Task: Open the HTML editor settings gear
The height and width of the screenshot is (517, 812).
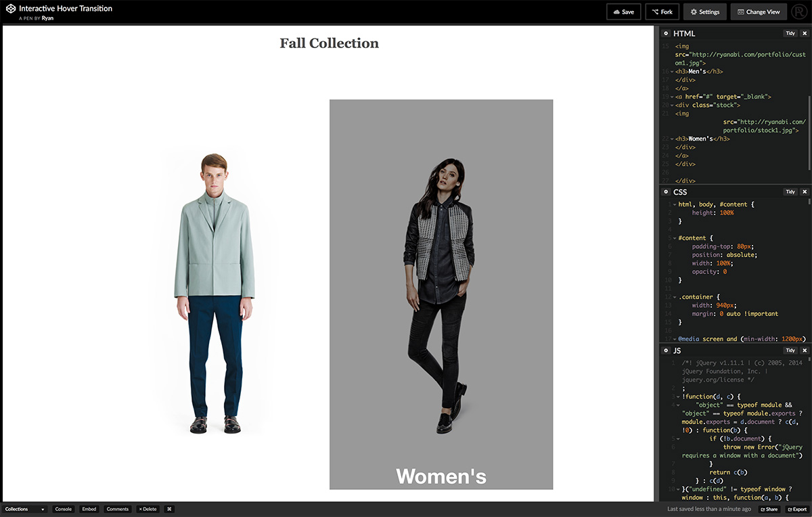Action: [x=666, y=33]
